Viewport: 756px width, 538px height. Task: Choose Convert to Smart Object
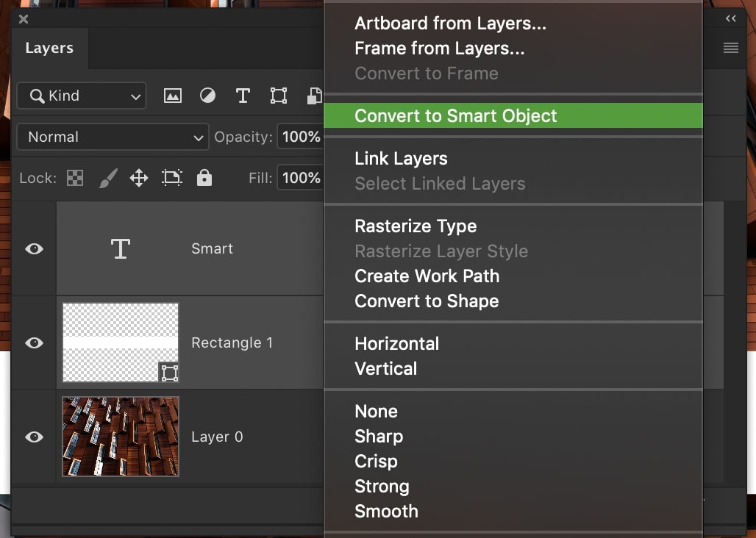click(x=456, y=115)
